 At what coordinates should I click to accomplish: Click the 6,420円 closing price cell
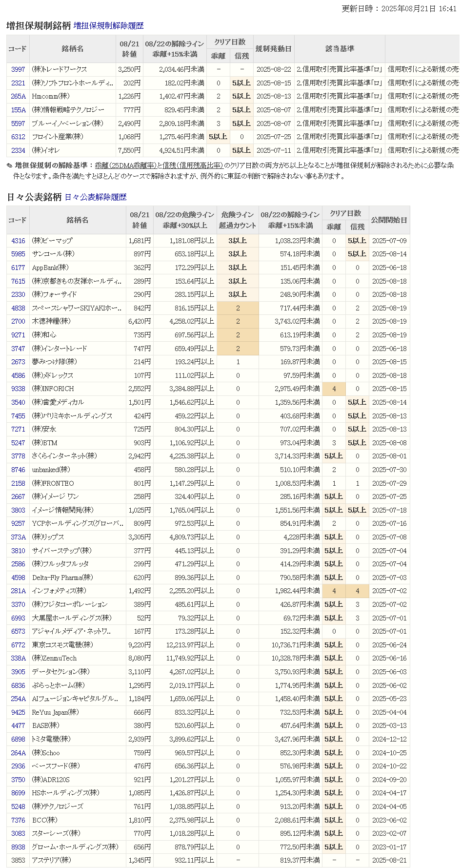[140, 321]
